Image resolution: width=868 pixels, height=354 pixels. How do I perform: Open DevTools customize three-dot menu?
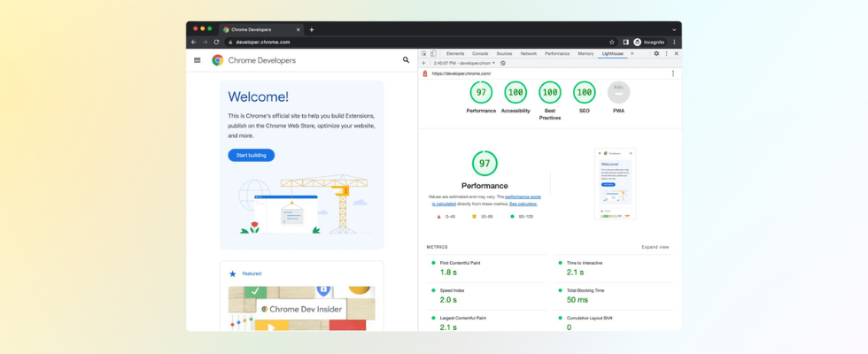(x=666, y=54)
